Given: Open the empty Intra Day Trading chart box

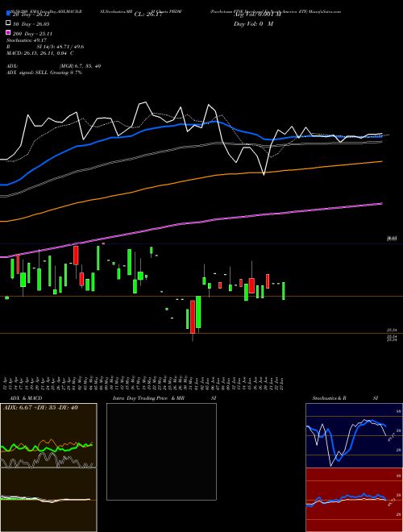Looking at the screenshot, I should click(161, 451).
